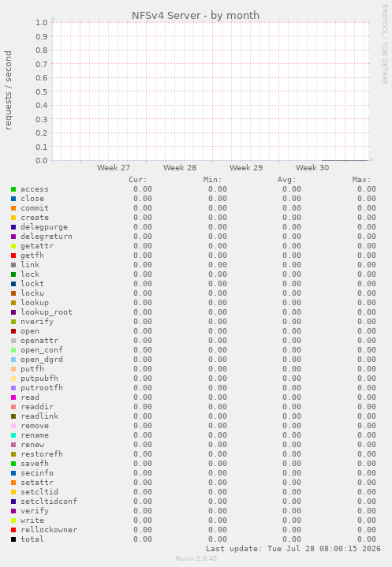392x567 pixels.
Task: Click the cyan rename legend swatch
Action: coord(13,435)
